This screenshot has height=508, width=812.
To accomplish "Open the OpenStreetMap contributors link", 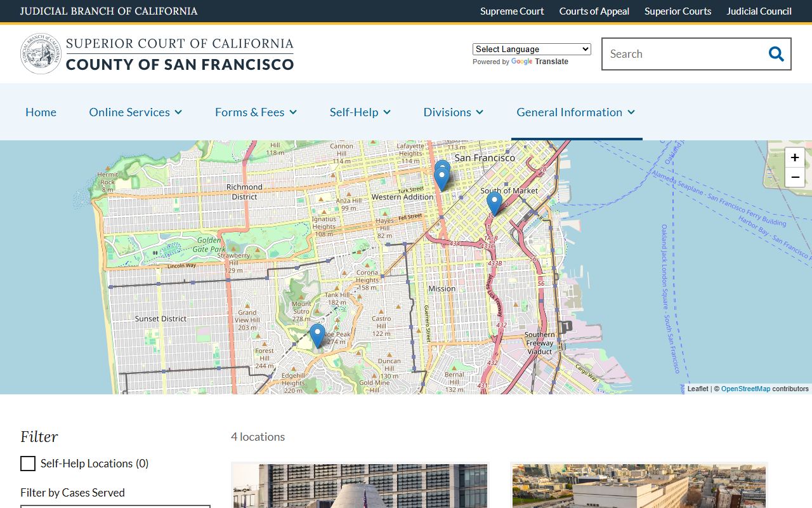I will (745, 389).
